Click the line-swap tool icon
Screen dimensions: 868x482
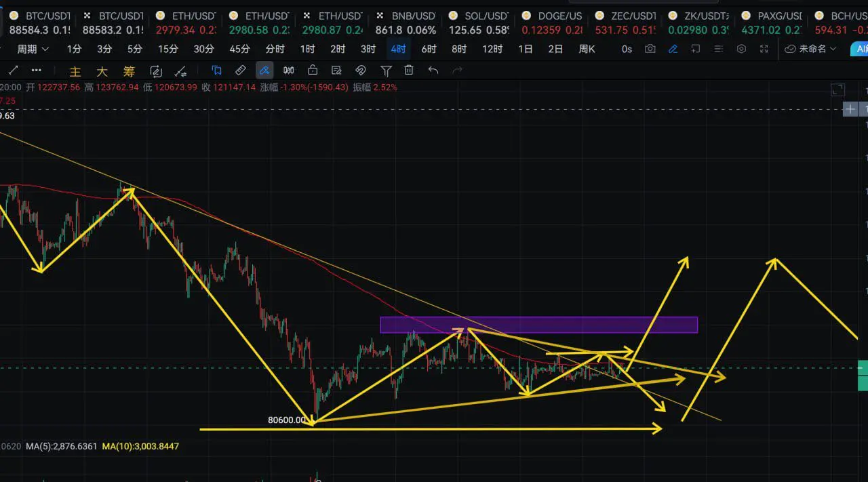click(180, 71)
